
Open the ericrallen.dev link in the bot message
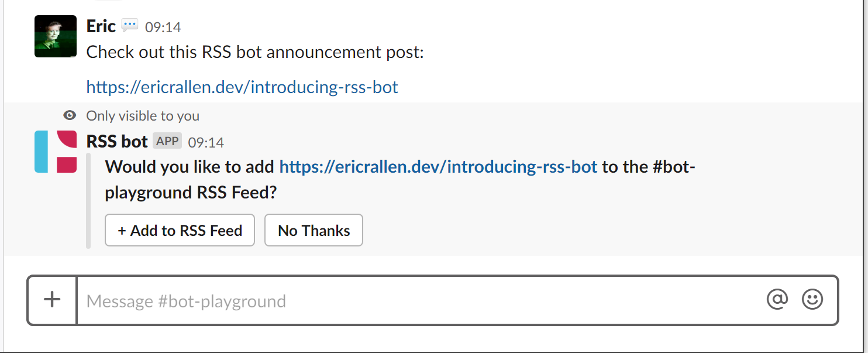[438, 166]
